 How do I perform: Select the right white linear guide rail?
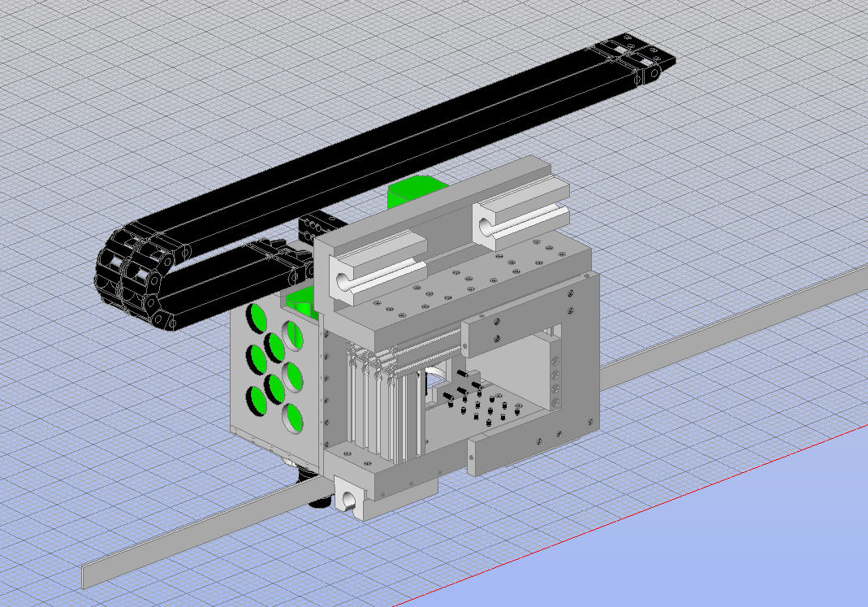coord(524,219)
